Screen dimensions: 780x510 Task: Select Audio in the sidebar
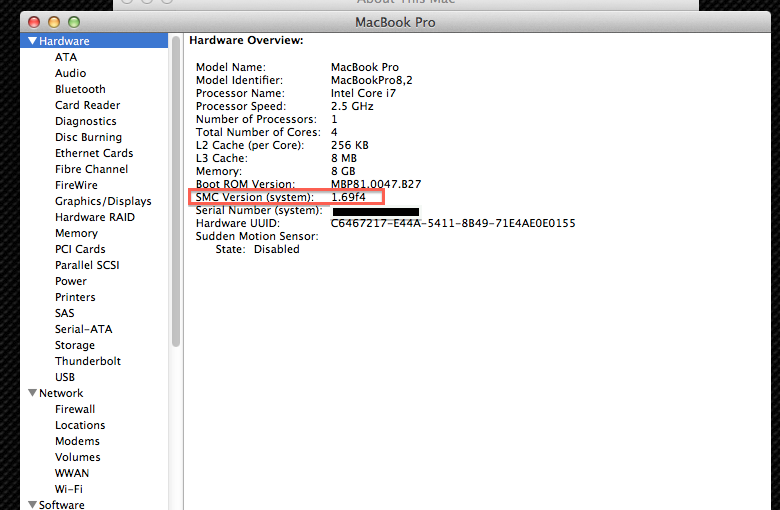click(x=70, y=73)
